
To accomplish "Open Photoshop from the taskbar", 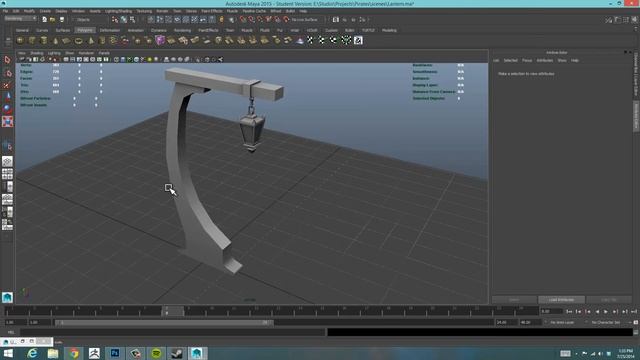I will pyautogui.click(x=115, y=353).
